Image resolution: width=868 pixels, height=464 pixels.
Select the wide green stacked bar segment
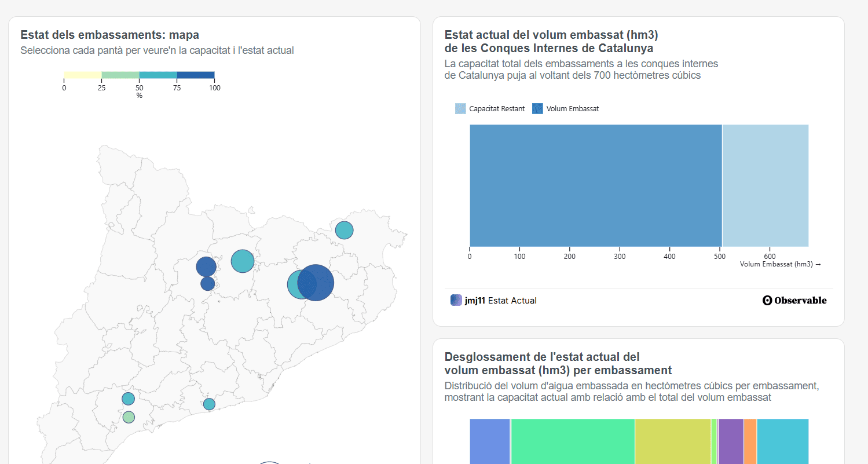pos(573,441)
